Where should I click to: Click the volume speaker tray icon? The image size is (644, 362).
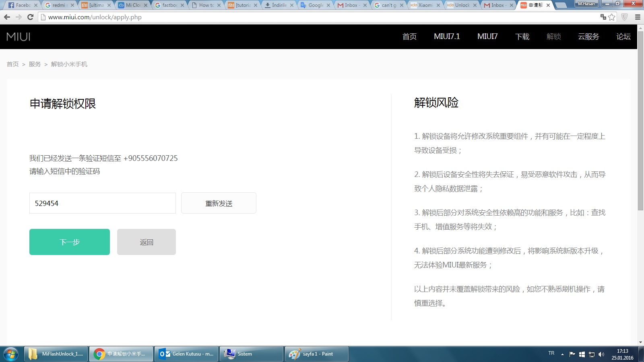[x=601, y=354]
